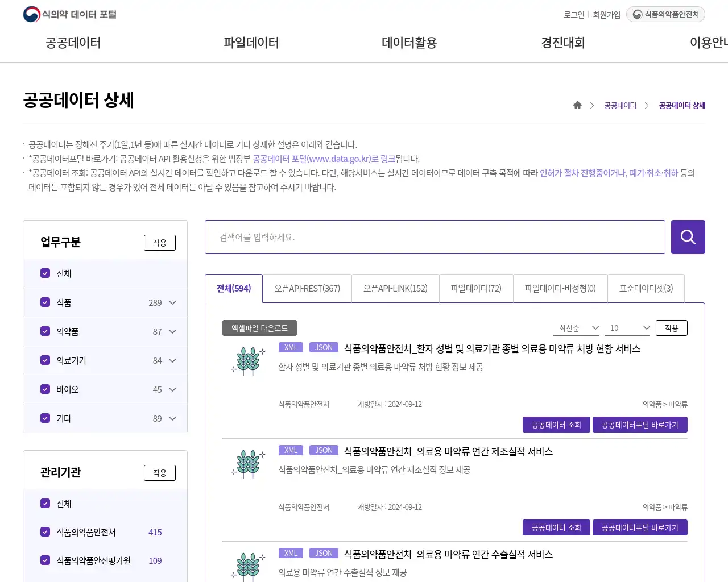The height and width of the screenshot is (582, 728).
Task: Toggle the 전체 checkbox under 관리기관
Action: click(x=45, y=504)
